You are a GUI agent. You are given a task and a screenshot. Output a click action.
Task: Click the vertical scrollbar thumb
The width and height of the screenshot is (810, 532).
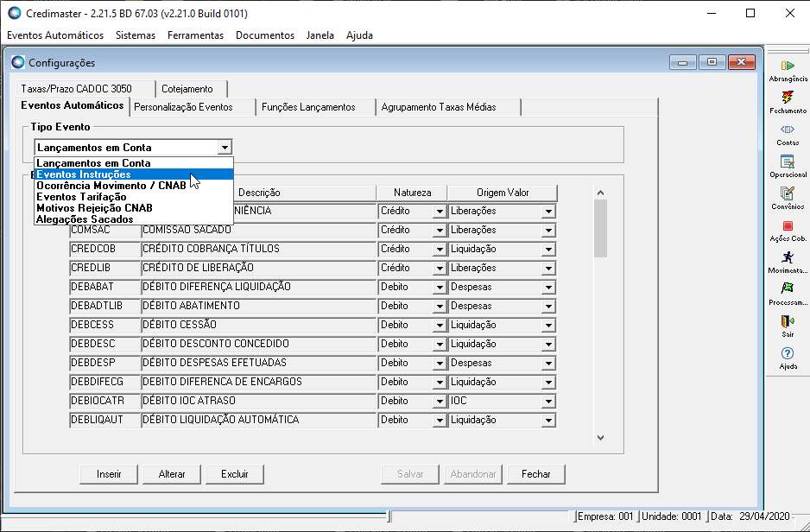600,228
